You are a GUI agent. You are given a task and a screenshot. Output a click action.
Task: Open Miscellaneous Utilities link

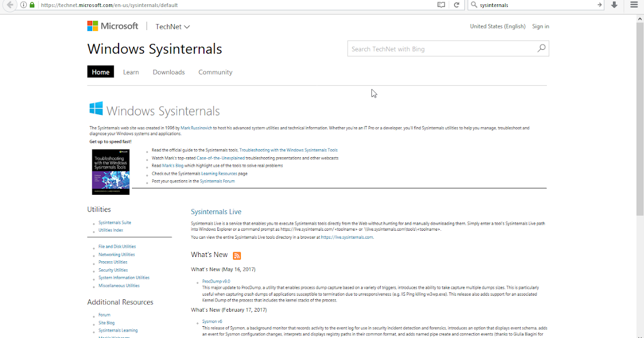[x=119, y=286]
